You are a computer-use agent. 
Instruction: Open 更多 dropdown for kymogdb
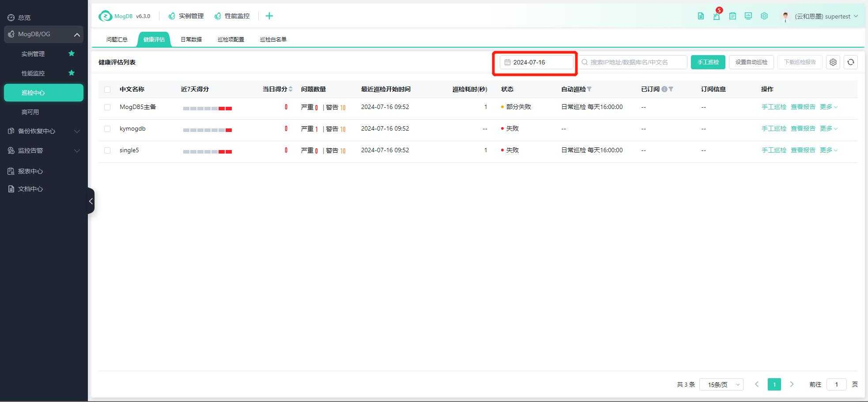[829, 128]
